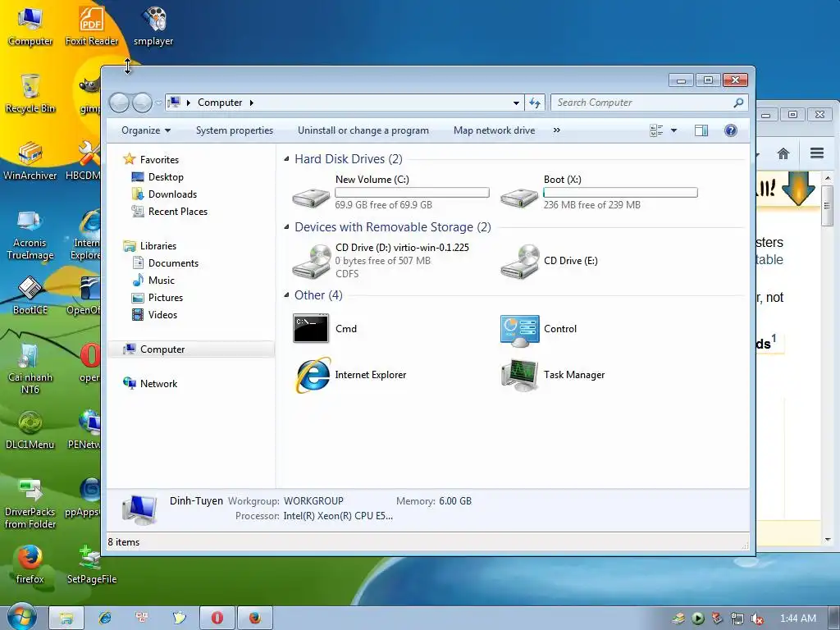Click the Computer breadcrumb in address bar
The width and height of the screenshot is (840, 630).
click(220, 103)
